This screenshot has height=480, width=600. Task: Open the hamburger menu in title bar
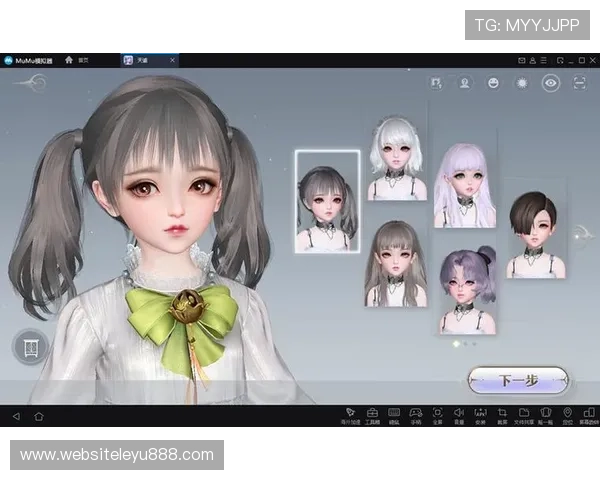pos(543,60)
